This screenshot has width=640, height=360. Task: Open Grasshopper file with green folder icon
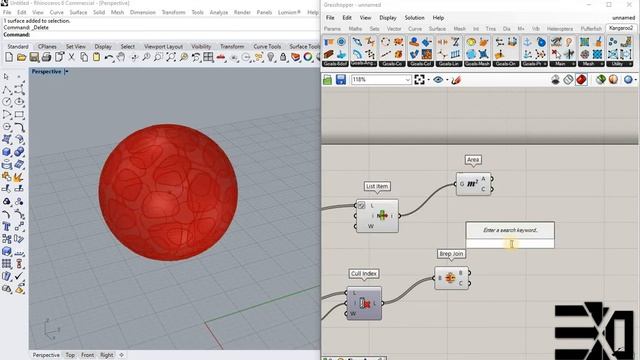click(327, 80)
